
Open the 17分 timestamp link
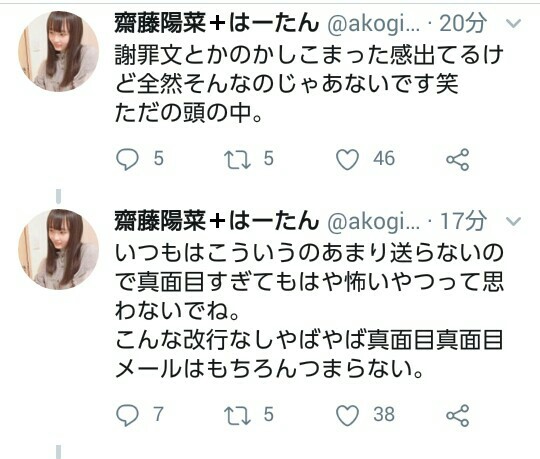463,221
